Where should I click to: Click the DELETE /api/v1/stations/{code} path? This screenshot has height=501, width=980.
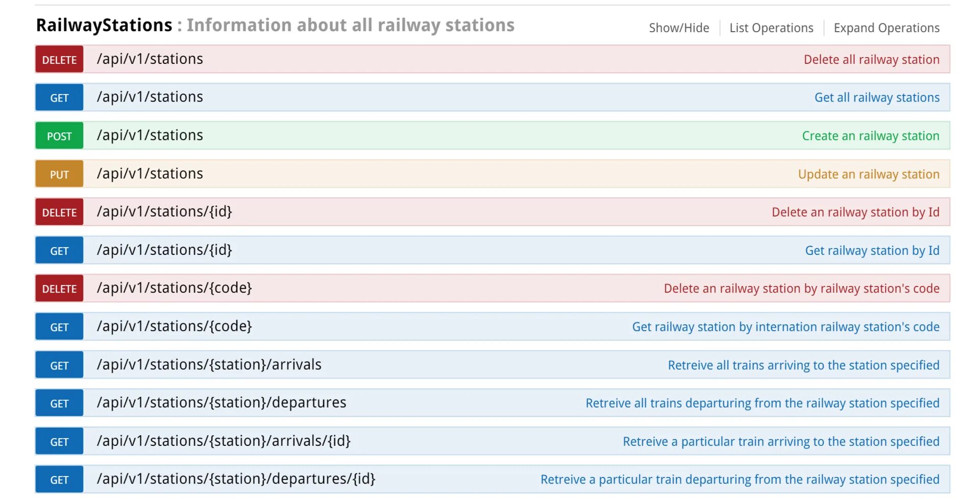(x=174, y=288)
